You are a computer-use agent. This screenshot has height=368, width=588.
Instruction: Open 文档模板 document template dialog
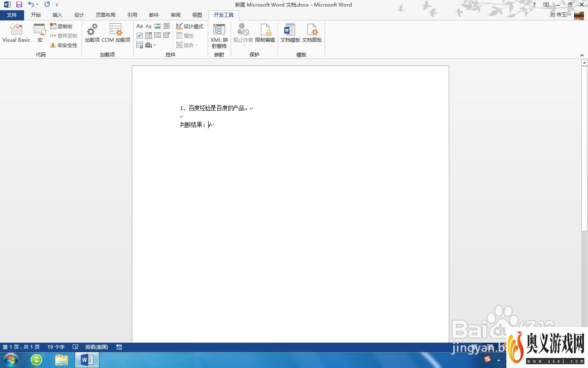290,33
